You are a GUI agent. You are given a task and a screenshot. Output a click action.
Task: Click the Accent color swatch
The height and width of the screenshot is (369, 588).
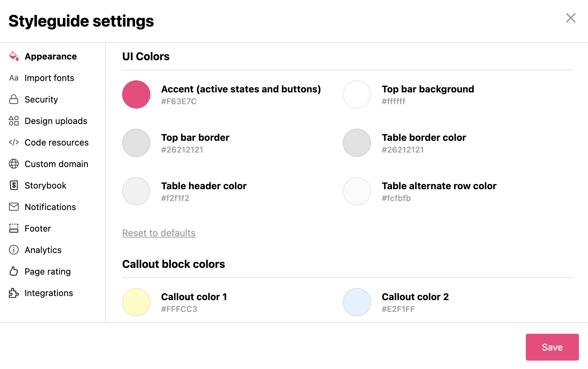tap(136, 94)
